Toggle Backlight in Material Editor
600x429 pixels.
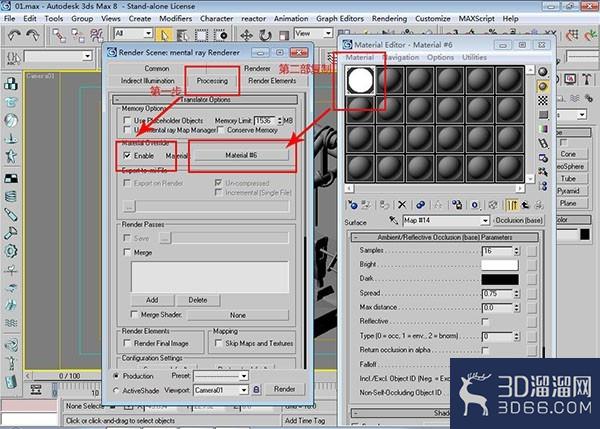[x=543, y=86]
